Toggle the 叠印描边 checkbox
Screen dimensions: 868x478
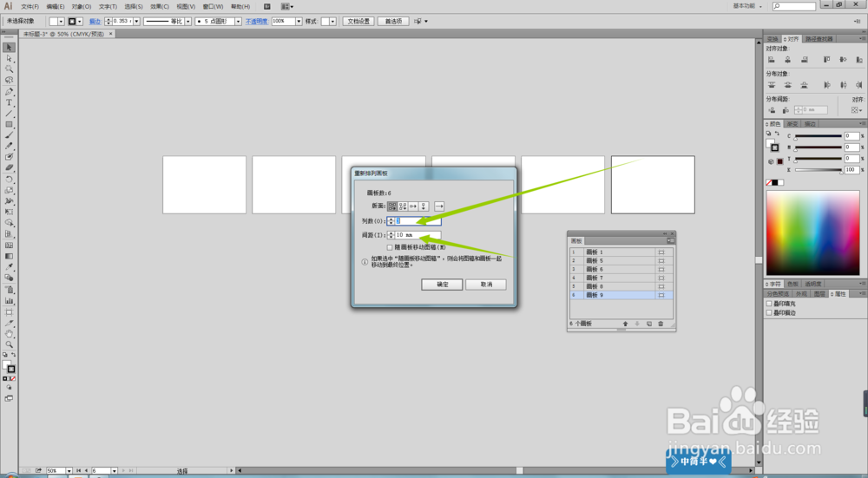coord(769,312)
